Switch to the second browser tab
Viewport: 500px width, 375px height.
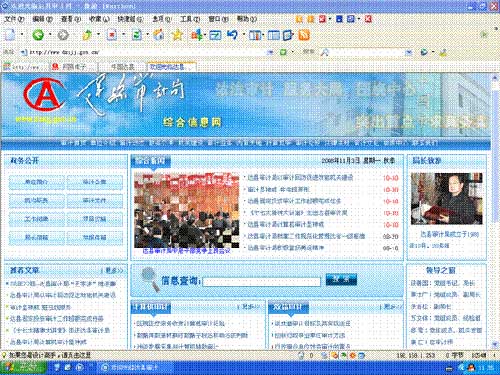coord(73,67)
